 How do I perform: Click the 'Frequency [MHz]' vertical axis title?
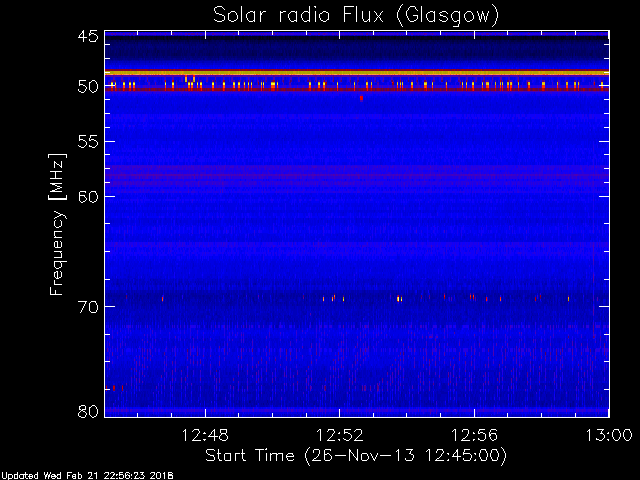coord(57,224)
